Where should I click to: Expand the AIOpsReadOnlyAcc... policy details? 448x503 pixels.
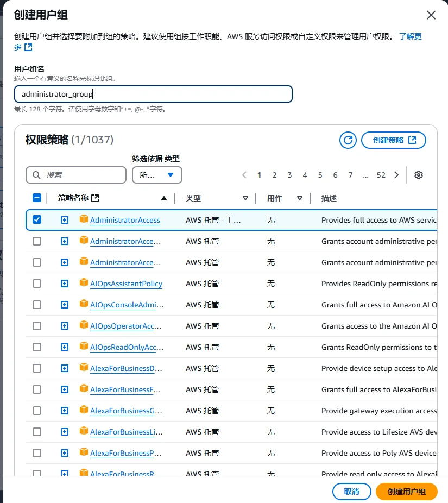(65, 347)
